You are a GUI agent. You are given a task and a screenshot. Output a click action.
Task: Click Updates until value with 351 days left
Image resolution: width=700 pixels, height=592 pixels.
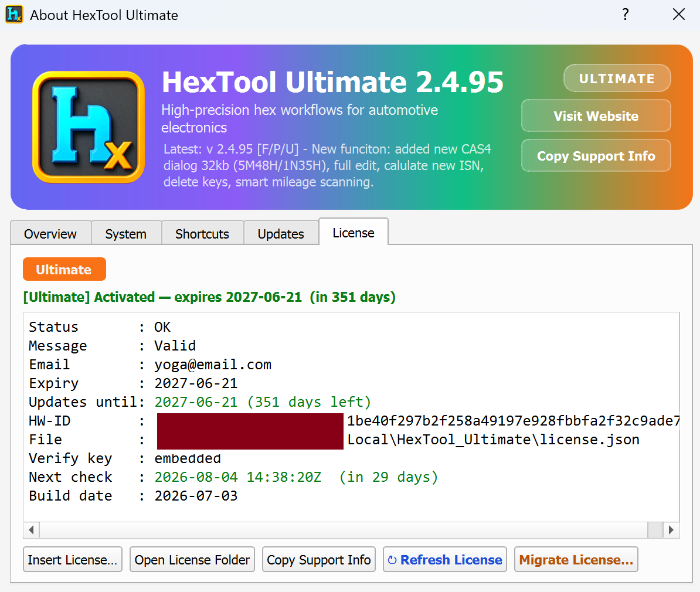pyautogui.click(x=263, y=402)
